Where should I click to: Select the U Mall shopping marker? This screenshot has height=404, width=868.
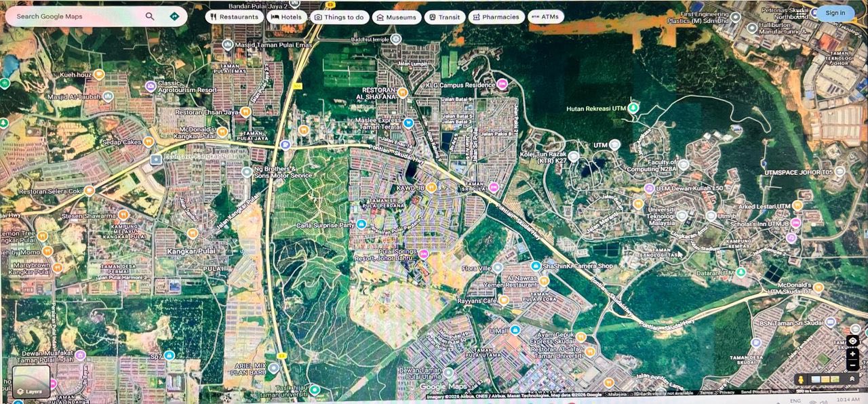[x=515, y=330]
